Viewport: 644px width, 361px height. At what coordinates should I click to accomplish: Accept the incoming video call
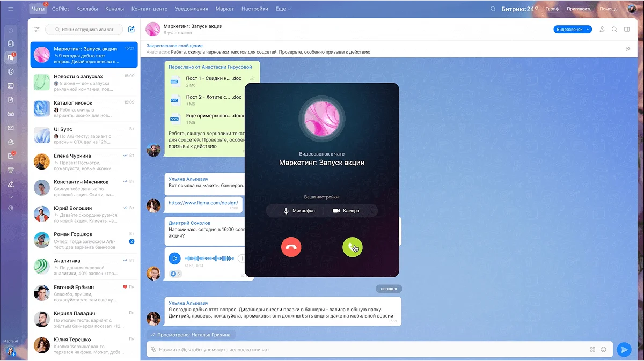pyautogui.click(x=352, y=247)
